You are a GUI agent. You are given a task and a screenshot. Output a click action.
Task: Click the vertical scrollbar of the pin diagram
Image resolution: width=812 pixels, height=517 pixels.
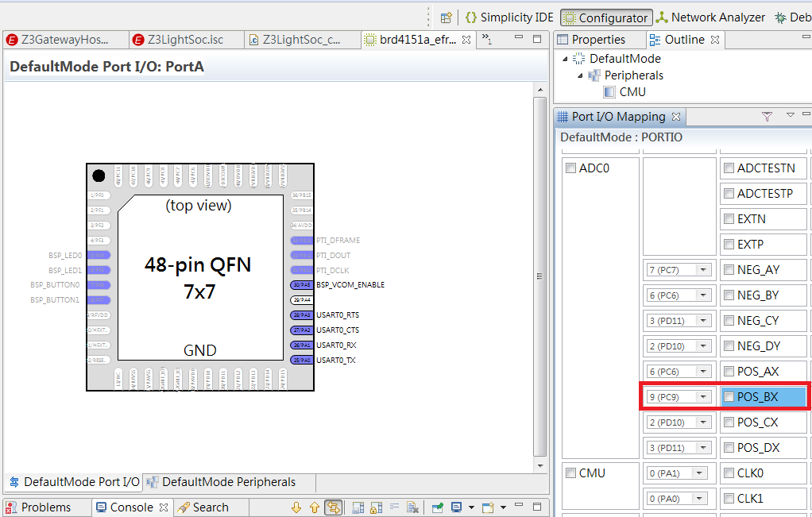541,276
